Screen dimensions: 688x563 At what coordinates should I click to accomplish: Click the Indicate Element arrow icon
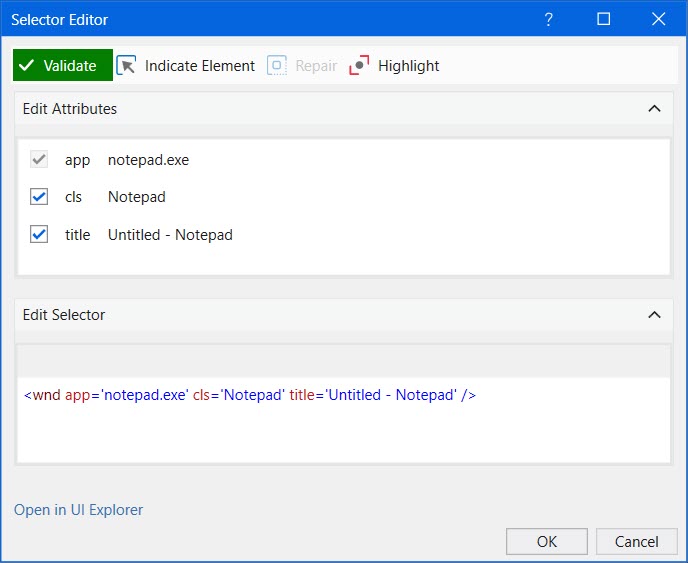click(x=126, y=65)
